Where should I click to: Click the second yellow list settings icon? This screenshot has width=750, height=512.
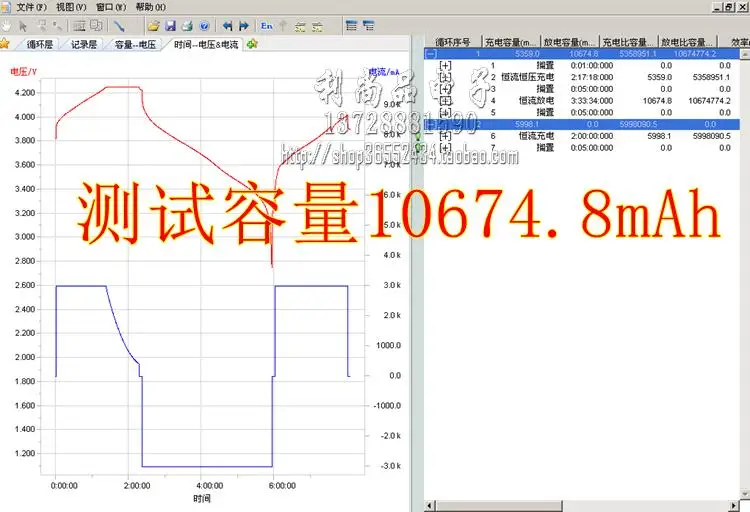pos(317,26)
